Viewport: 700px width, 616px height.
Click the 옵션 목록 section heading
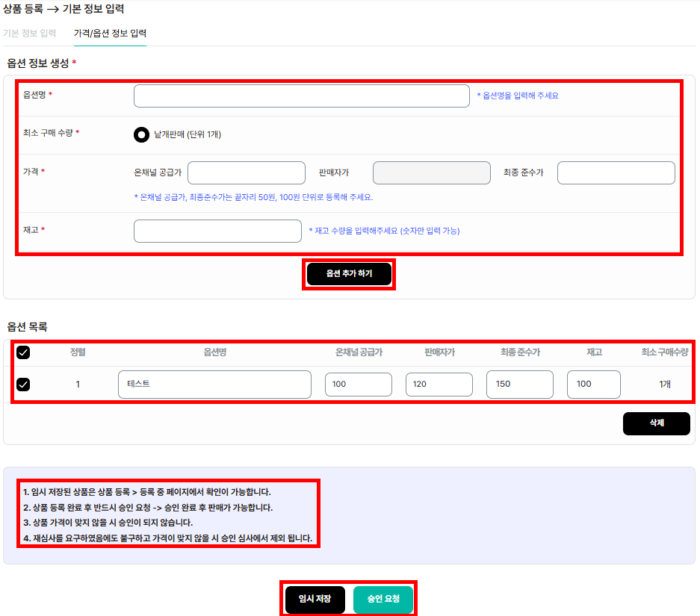tap(27, 327)
